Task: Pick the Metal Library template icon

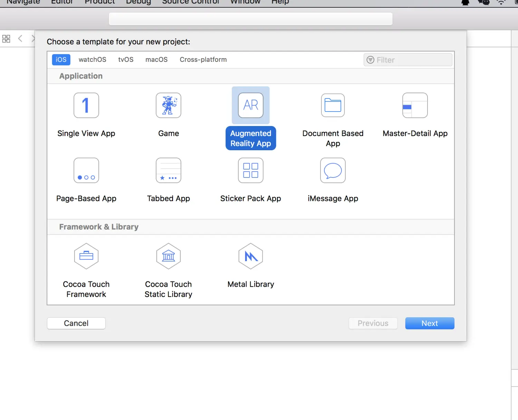Action: (x=251, y=256)
